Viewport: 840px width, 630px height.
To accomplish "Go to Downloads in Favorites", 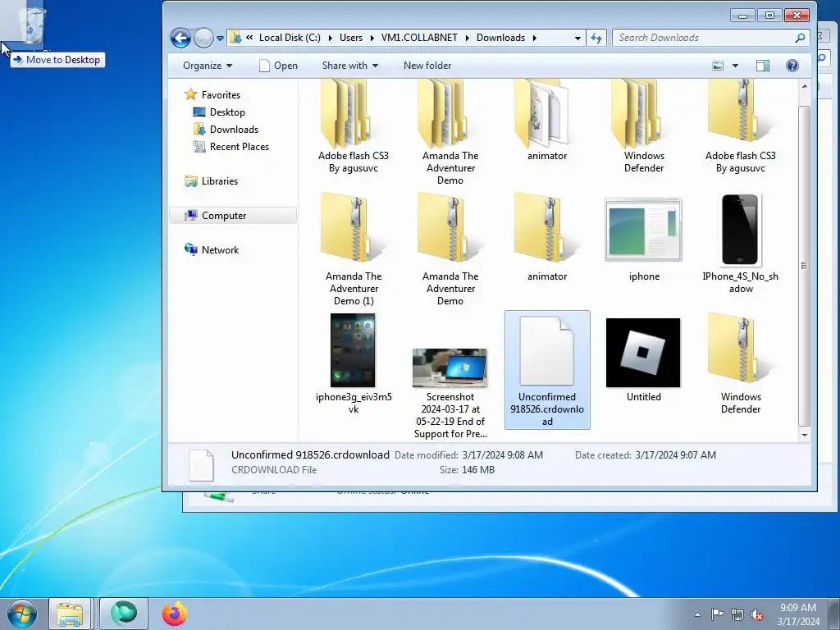I will click(x=226, y=129).
